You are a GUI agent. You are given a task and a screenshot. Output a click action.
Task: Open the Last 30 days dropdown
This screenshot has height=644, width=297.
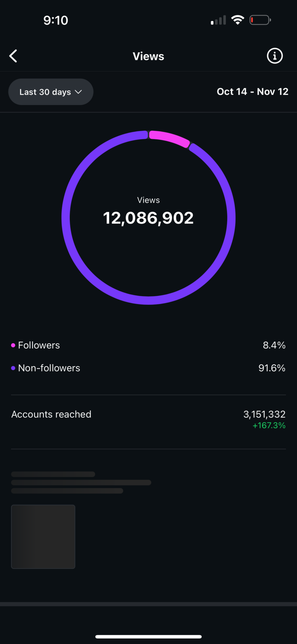pyautogui.click(x=51, y=92)
